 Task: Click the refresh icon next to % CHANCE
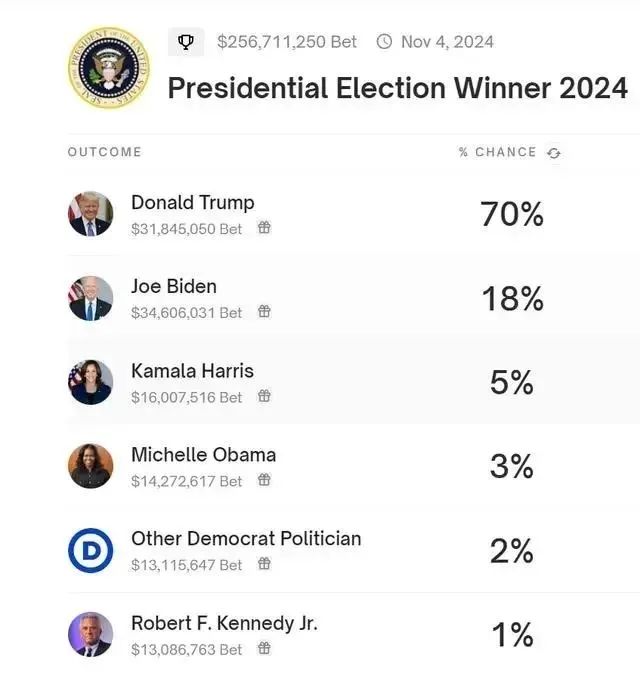(554, 153)
